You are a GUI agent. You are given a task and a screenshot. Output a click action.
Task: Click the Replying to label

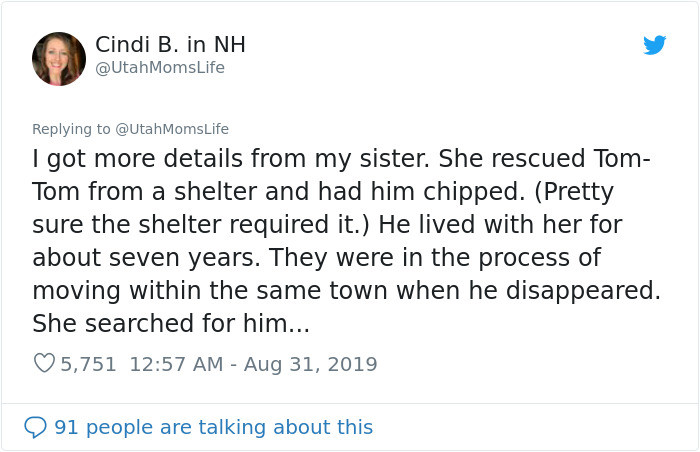click(71, 129)
